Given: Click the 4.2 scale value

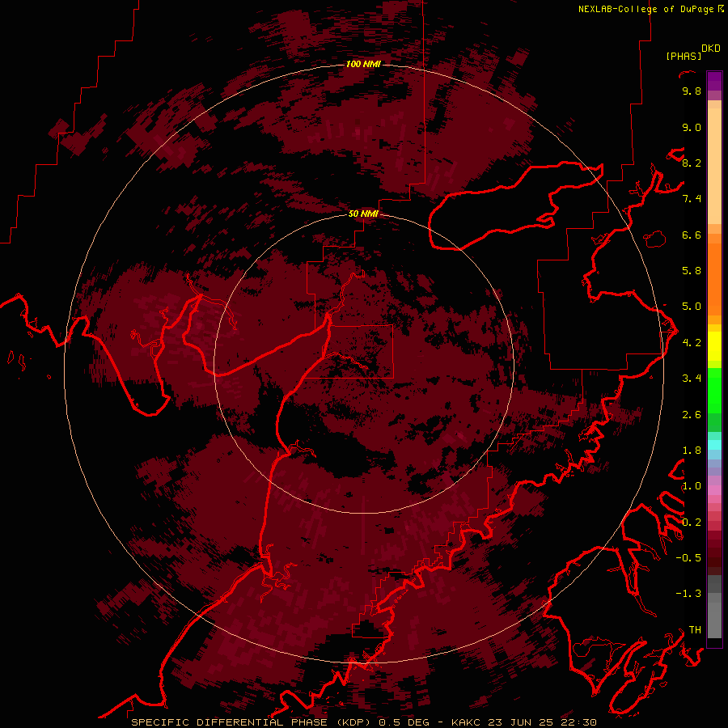Looking at the screenshot, I should coord(692,343).
